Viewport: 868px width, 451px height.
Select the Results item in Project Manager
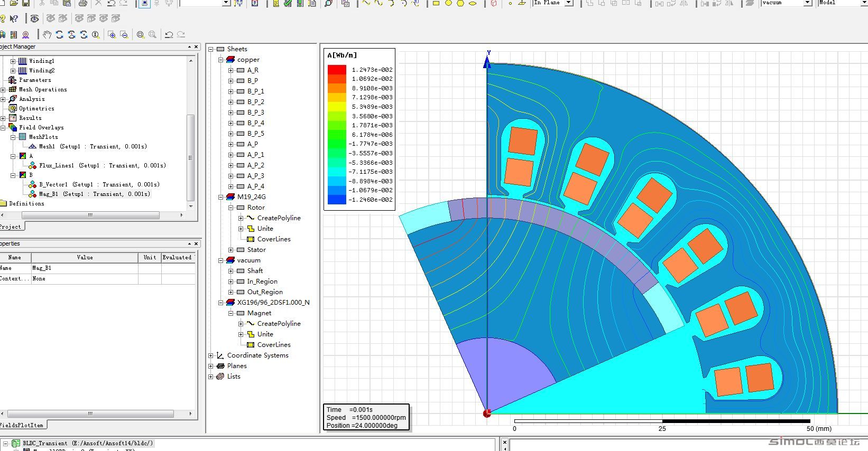tap(30, 118)
